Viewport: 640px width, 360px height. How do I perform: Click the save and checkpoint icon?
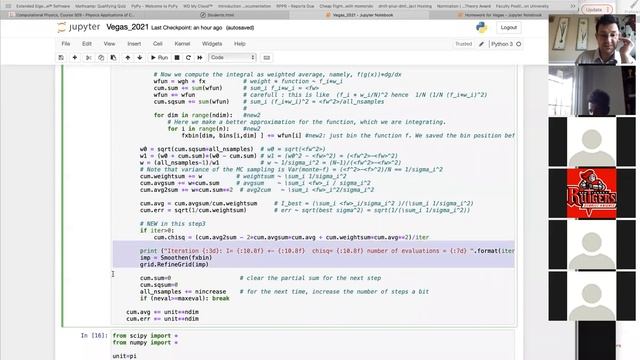point(61,58)
